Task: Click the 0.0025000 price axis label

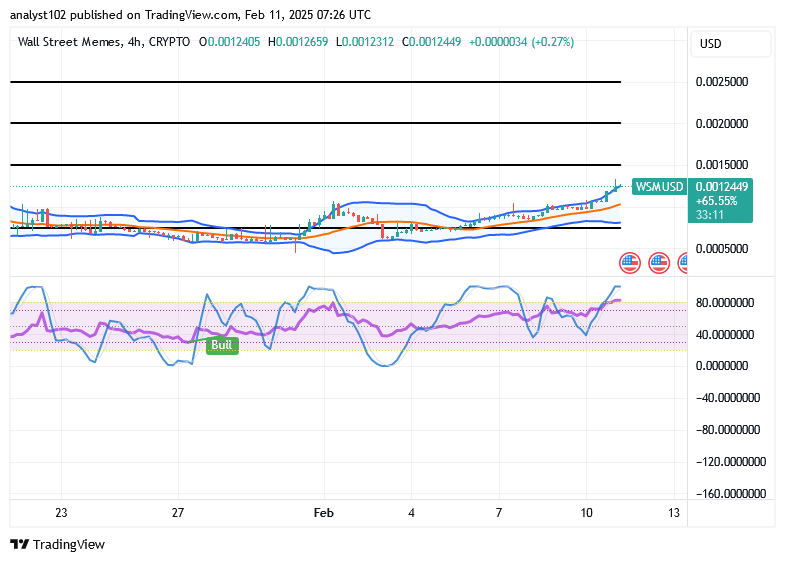Action: coord(722,82)
